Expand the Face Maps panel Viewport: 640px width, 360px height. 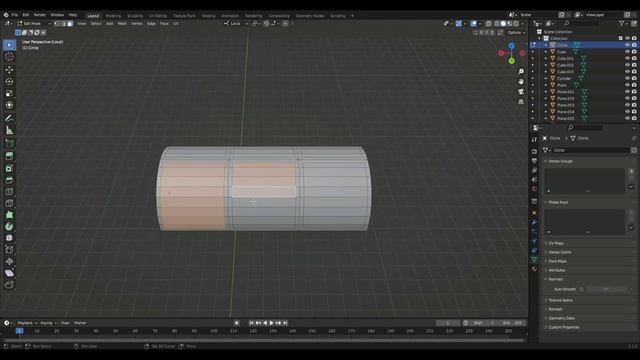(x=557, y=261)
